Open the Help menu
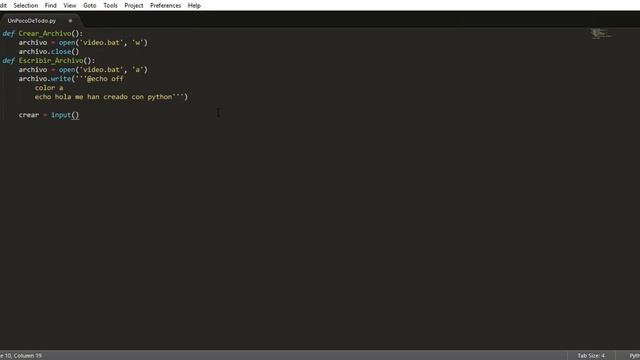This screenshot has height=360, width=640. pos(194,5)
